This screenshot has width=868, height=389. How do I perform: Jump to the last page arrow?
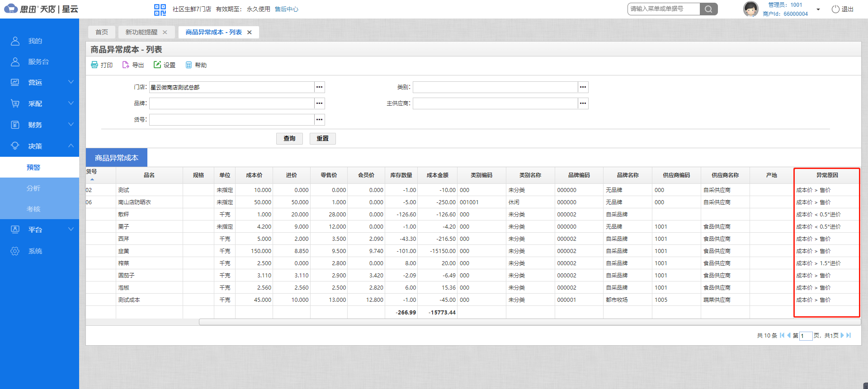[849, 335]
